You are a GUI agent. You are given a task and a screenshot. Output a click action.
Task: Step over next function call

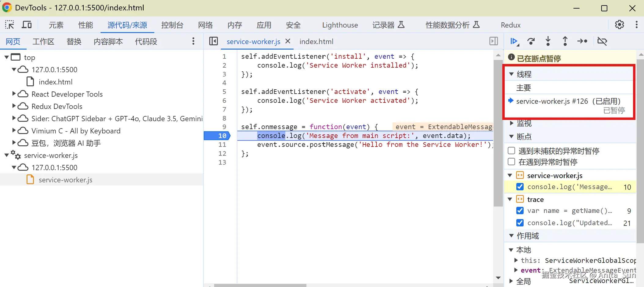531,41
